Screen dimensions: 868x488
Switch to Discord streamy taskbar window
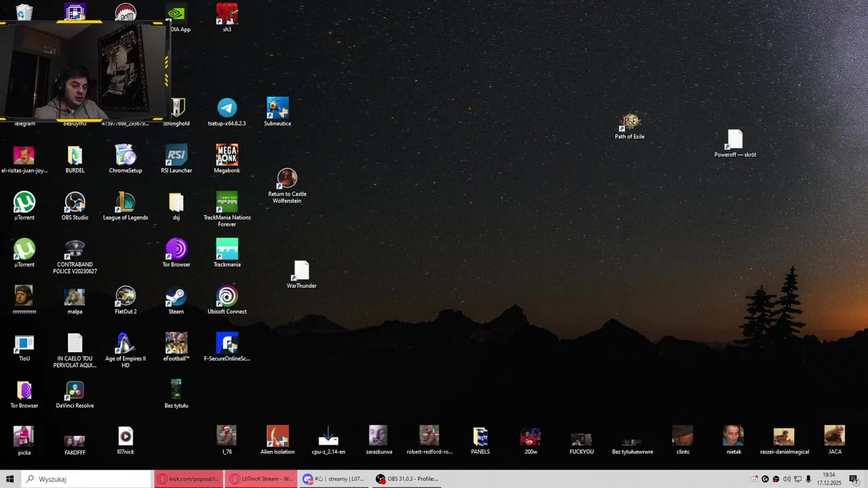[x=334, y=479]
